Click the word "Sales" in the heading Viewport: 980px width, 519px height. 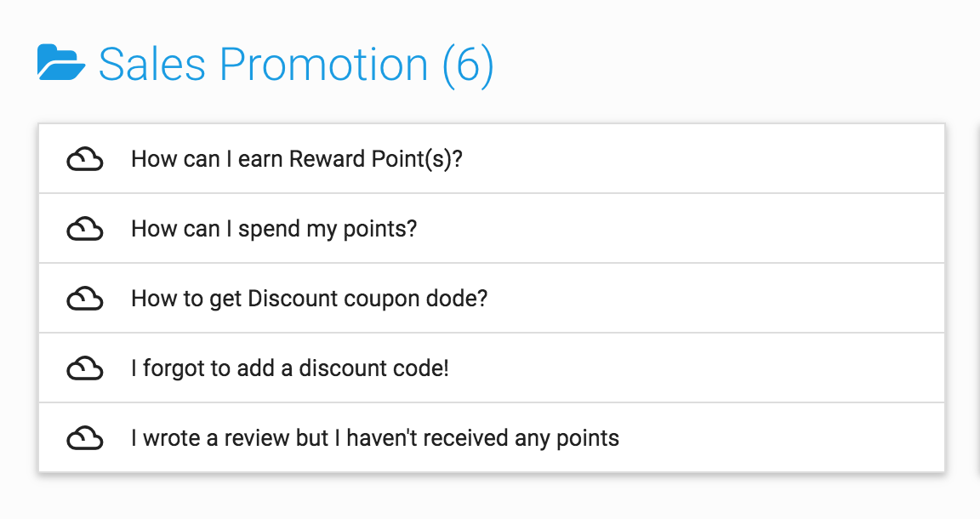(152, 65)
